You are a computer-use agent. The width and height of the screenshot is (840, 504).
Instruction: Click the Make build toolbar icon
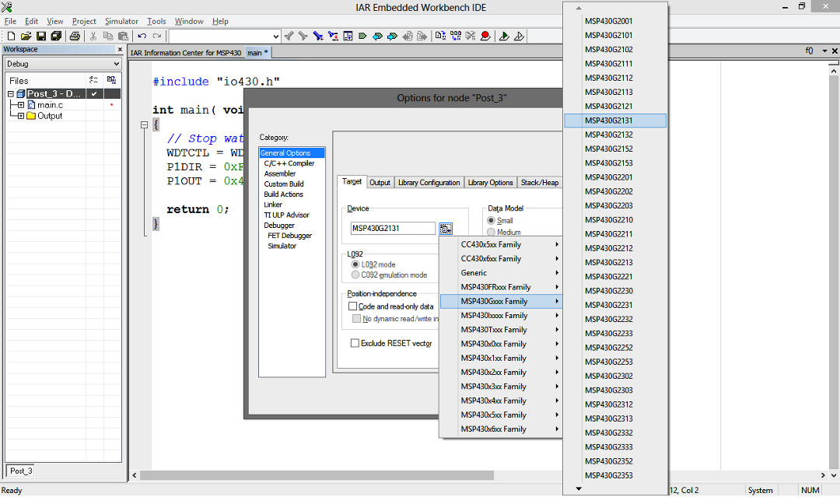[456, 37]
